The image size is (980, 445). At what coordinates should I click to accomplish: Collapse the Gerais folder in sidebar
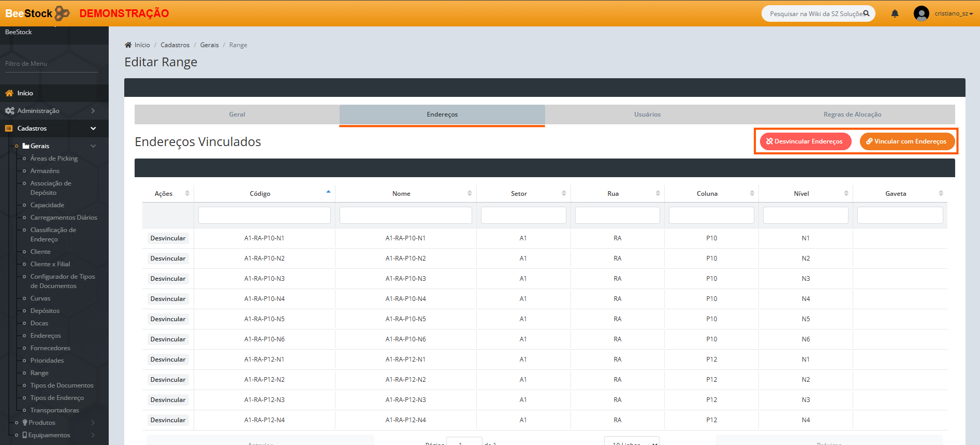point(93,146)
